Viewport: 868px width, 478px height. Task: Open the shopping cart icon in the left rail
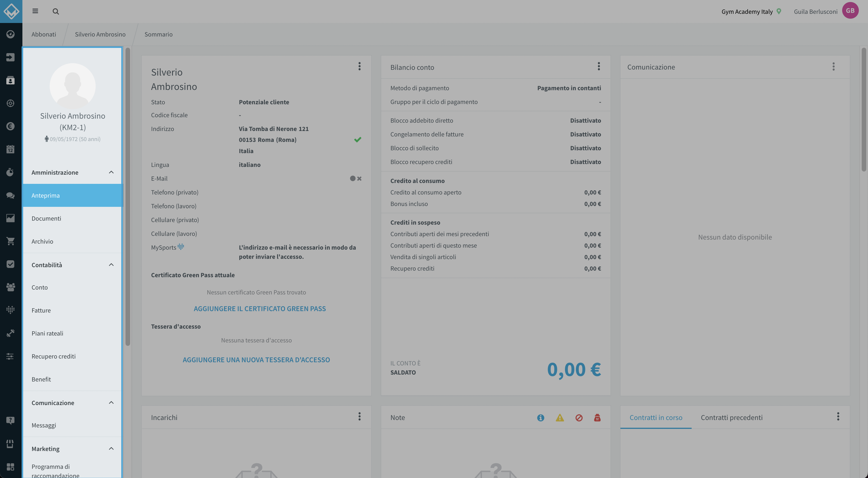[x=10, y=241]
